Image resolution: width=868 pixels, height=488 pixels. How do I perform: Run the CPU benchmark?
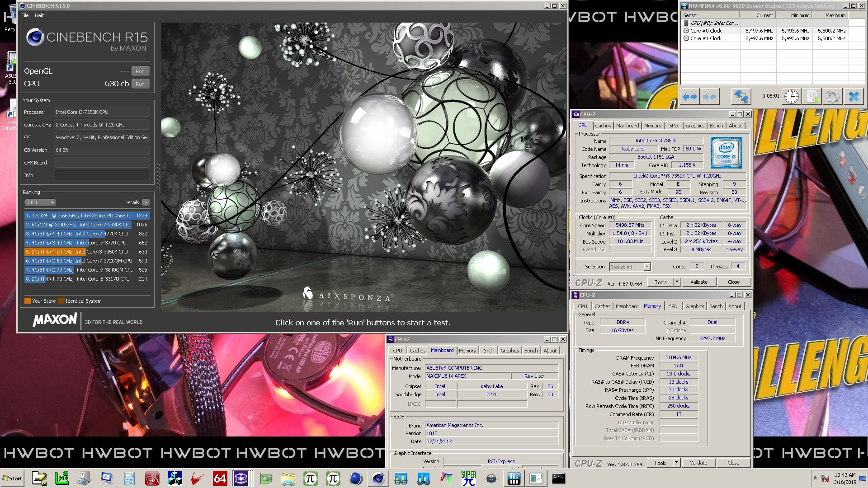click(140, 84)
